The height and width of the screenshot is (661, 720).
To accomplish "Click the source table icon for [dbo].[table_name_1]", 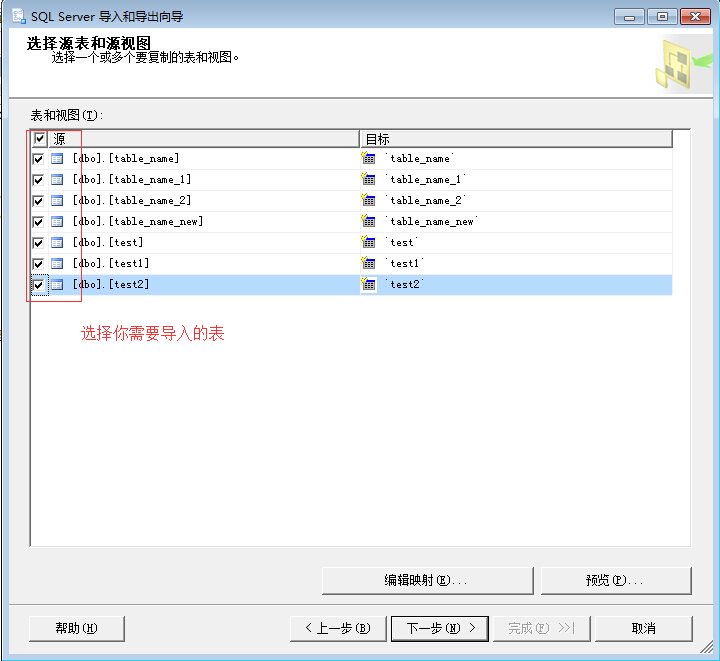I will 57,180.
